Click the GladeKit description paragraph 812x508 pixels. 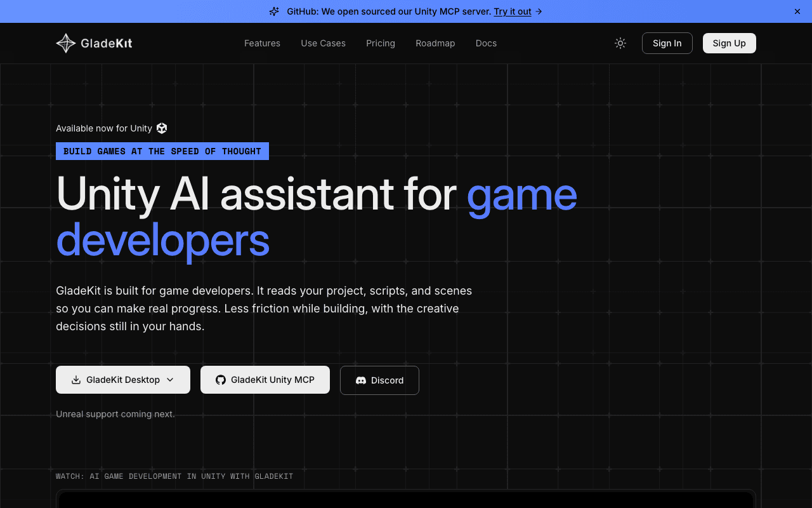pos(264,309)
